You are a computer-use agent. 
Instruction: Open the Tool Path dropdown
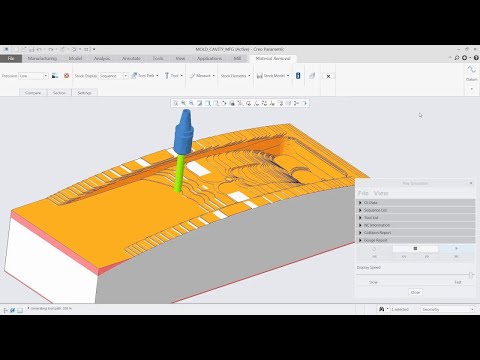pyautogui.click(x=145, y=76)
